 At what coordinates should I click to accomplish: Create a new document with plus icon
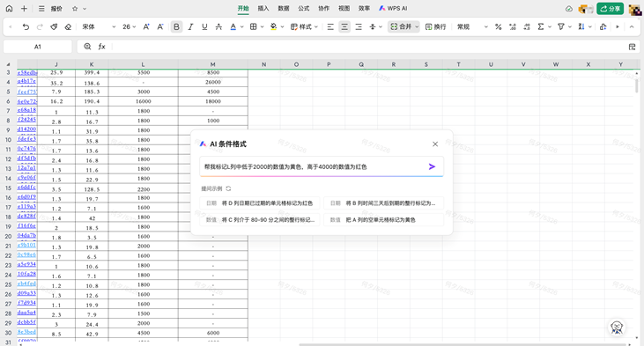24,8
